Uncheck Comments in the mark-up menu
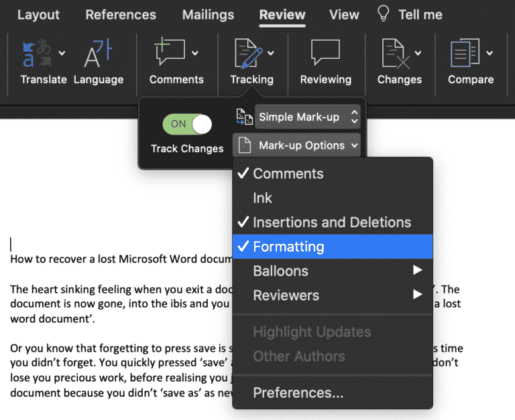 [288, 173]
